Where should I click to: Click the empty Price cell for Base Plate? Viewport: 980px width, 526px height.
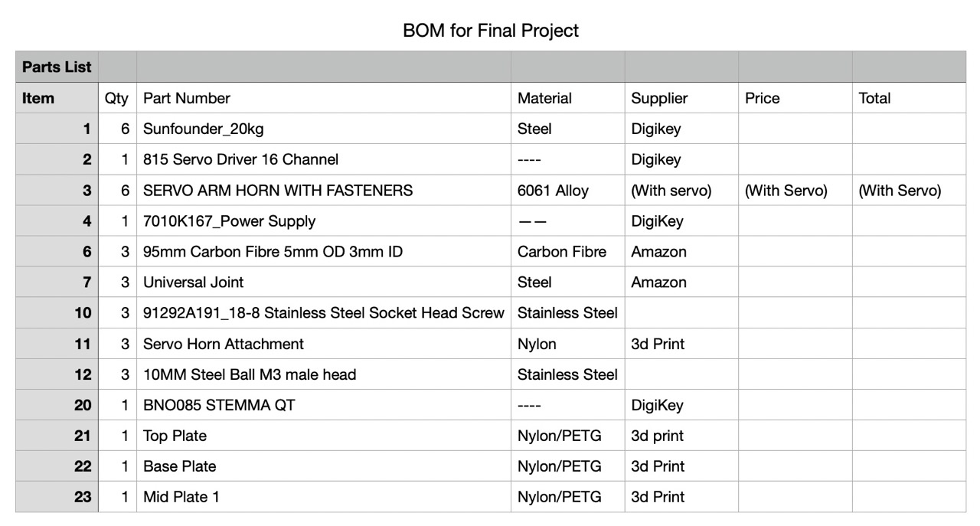(x=795, y=466)
